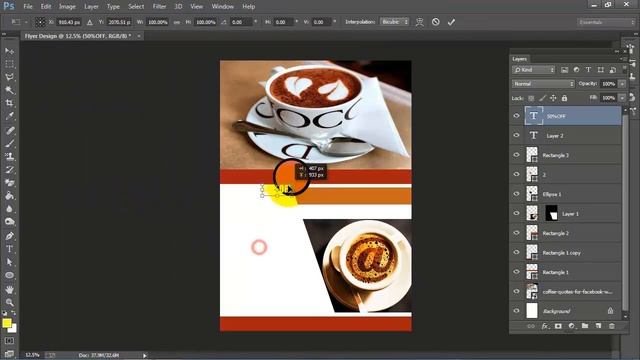Select the Move tool
This screenshot has width=640, height=360.
9,51
